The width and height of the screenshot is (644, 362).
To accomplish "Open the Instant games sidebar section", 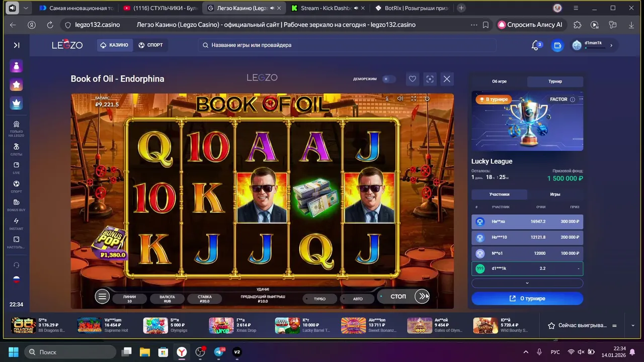I will (16, 224).
